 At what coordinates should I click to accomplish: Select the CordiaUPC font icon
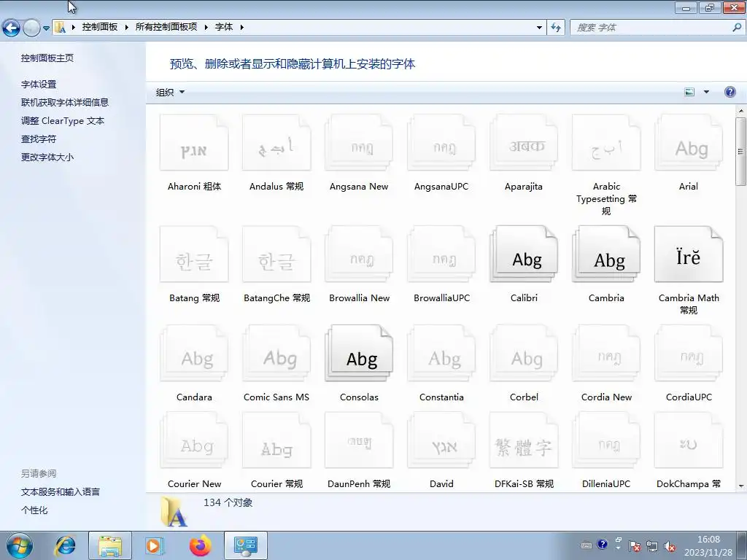[x=689, y=354]
